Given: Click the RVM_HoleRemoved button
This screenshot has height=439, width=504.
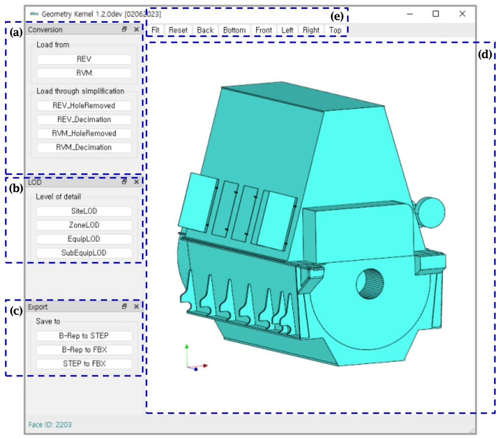Looking at the screenshot, I should pyautogui.click(x=84, y=133).
